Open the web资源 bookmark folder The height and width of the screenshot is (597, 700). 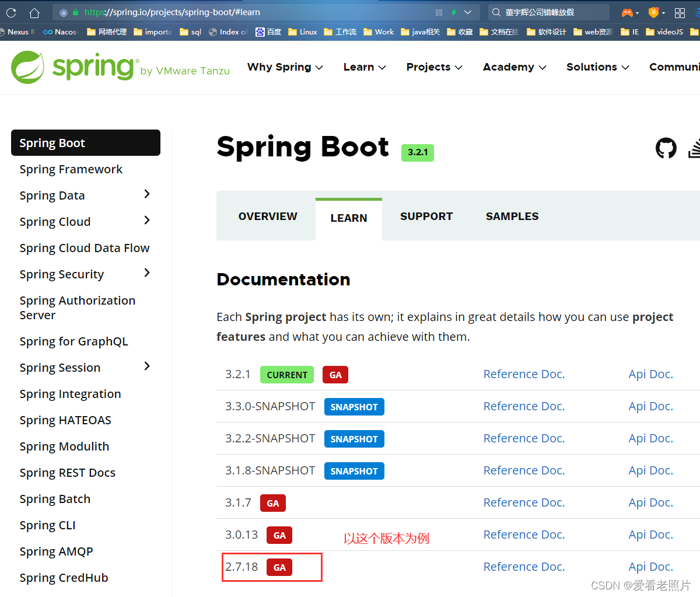(593, 32)
